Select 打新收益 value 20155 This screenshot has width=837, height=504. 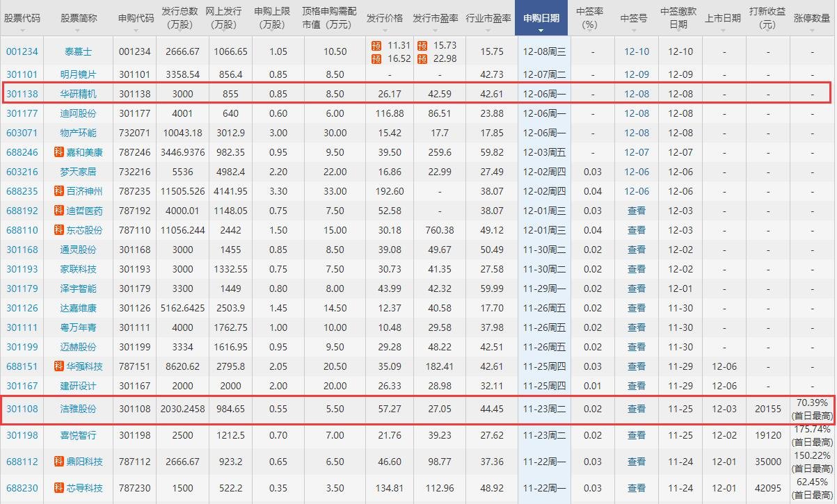click(x=767, y=409)
